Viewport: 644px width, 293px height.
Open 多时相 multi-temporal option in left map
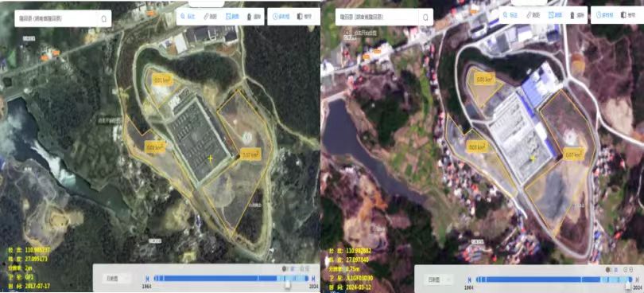pyautogui.click(x=281, y=17)
